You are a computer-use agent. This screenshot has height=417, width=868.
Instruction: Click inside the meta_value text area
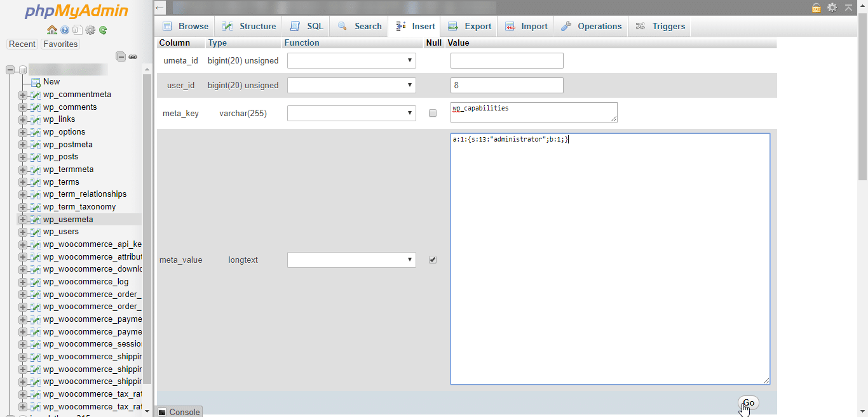[610, 254]
